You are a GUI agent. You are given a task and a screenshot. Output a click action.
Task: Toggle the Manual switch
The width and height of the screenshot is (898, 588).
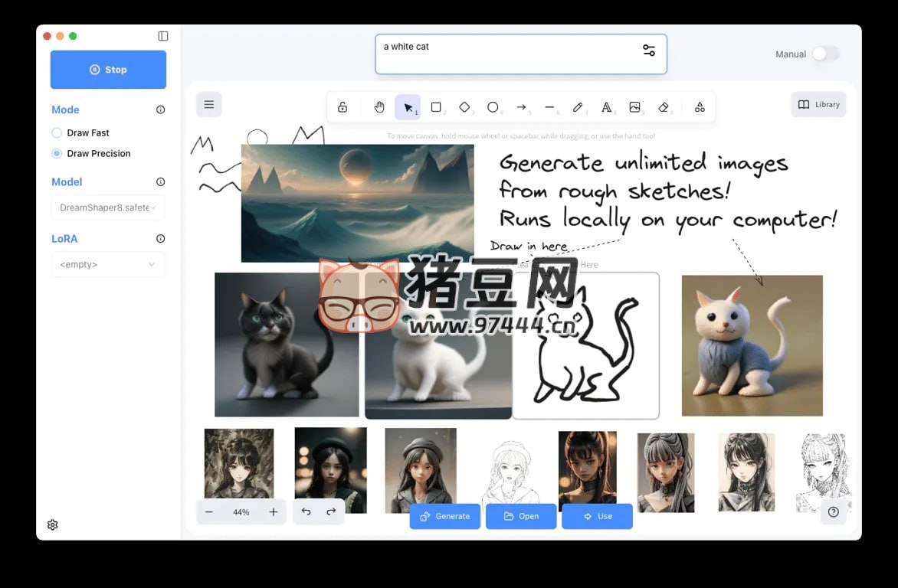(825, 54)
